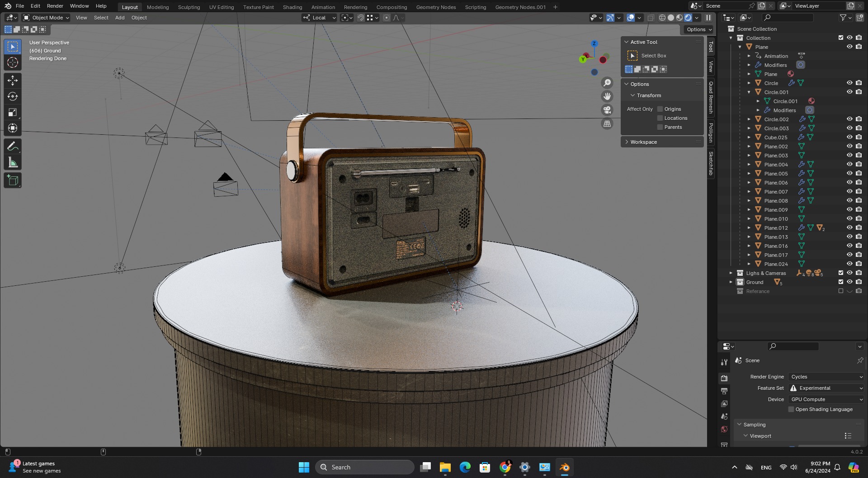Toggle proportional editing icon
The image size is (868, 478).
tap(387, 18)
